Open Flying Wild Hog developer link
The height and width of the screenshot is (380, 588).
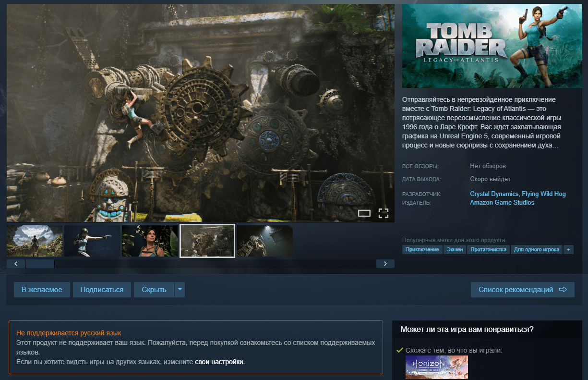[544, 194]
